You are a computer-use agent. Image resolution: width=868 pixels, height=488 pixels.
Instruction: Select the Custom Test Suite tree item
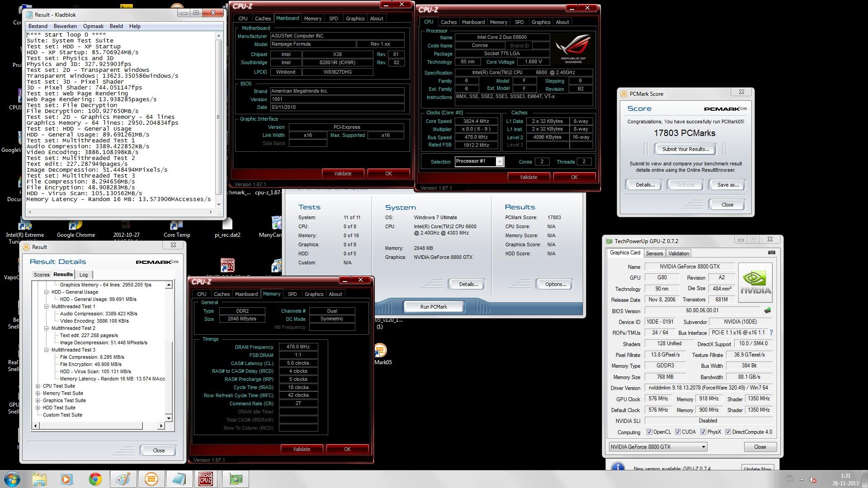62,415
